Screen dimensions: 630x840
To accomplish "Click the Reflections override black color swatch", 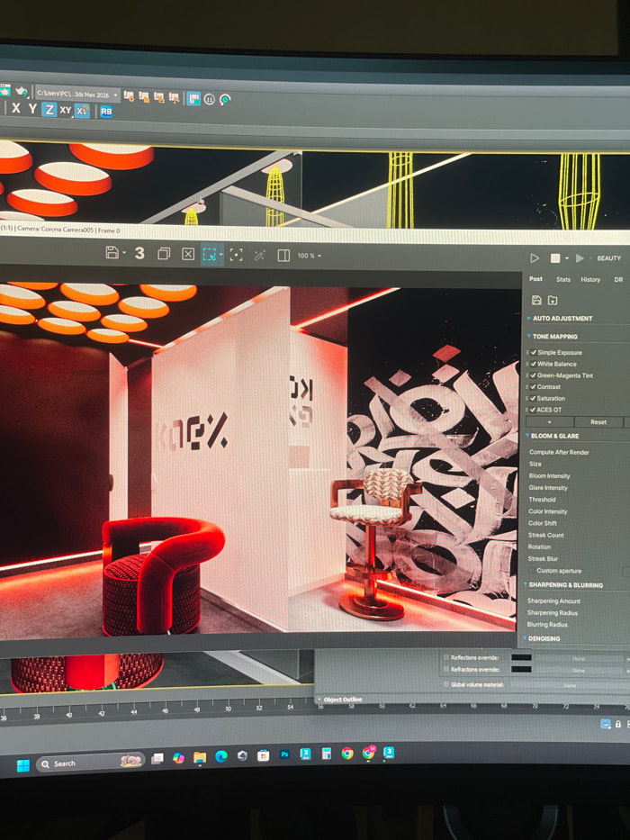I will pos(521,657).
